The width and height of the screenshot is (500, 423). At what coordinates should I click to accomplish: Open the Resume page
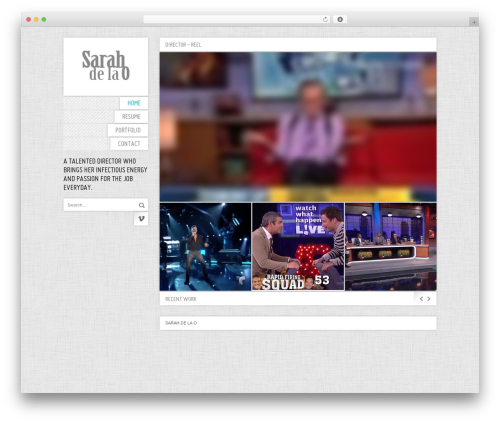pos(131,116)
